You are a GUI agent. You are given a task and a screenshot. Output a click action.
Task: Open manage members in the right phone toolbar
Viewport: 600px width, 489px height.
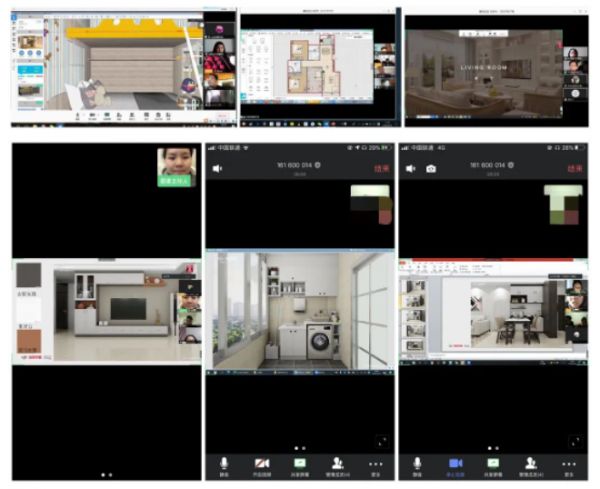[531, 464]
